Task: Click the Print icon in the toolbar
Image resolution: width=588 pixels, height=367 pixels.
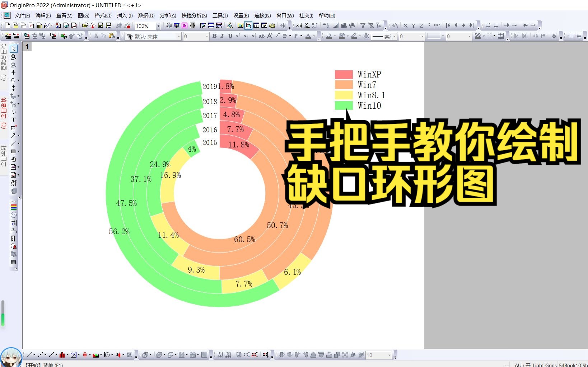Action: [169, 25]
